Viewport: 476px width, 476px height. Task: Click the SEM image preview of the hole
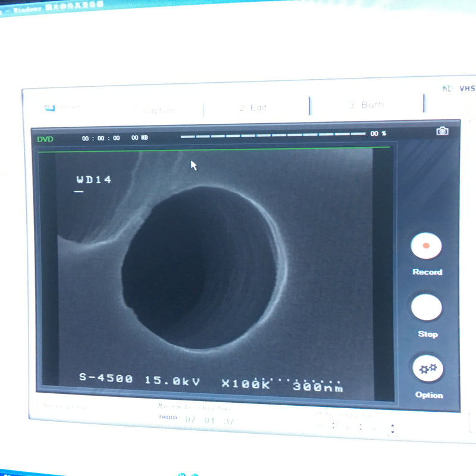tap(215, 273)
